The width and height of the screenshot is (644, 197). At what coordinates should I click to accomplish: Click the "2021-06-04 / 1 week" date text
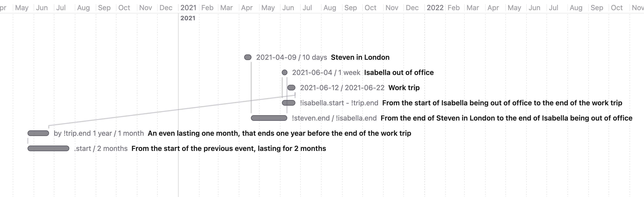[x=326, y=72]
